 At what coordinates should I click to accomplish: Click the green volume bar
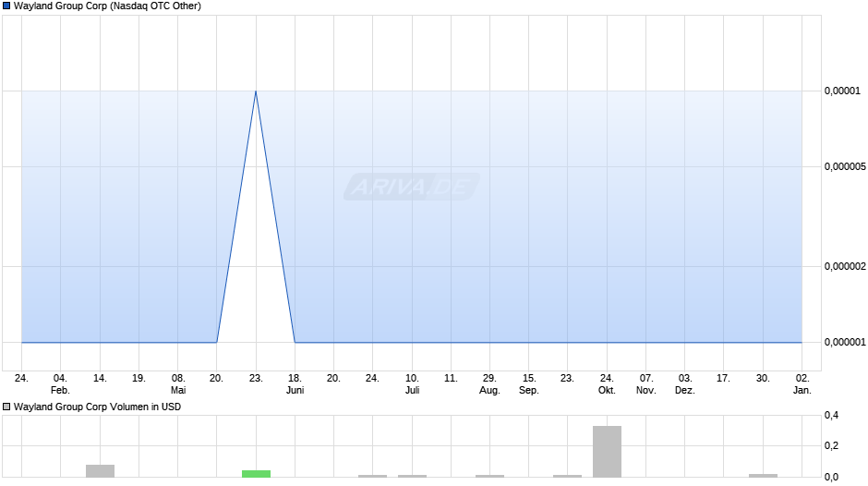coord(257,474)
